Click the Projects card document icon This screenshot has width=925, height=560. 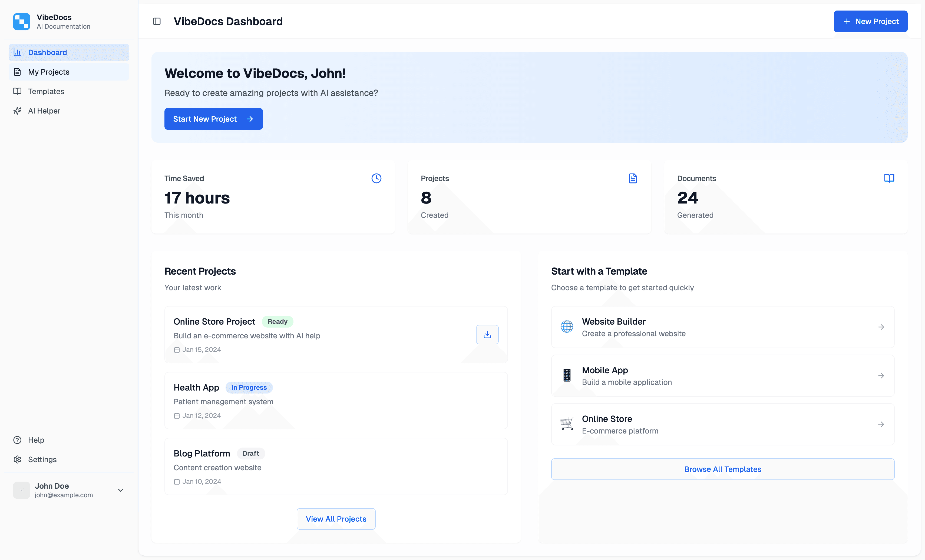pos(633,178)
